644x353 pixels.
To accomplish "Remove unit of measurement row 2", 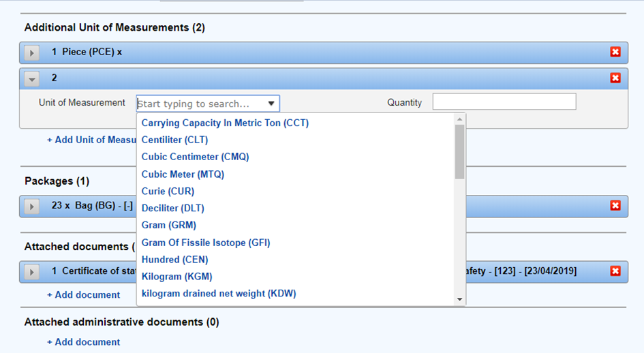I will pyautogui.click(x=615, y=78).
